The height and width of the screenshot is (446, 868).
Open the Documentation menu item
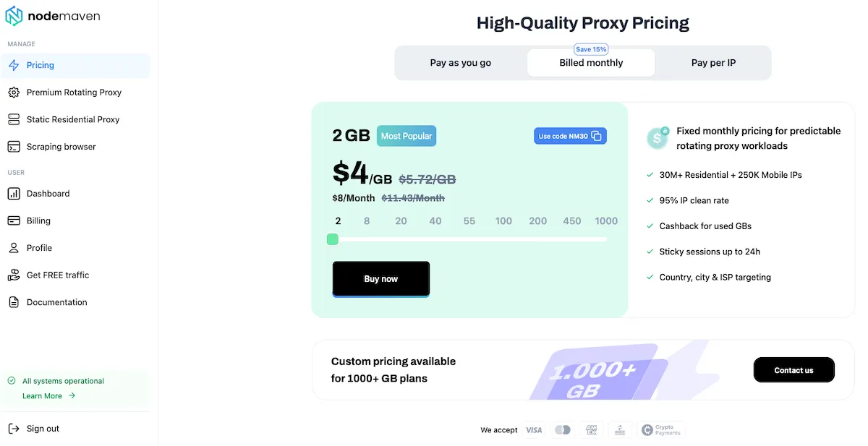[56, 302]
